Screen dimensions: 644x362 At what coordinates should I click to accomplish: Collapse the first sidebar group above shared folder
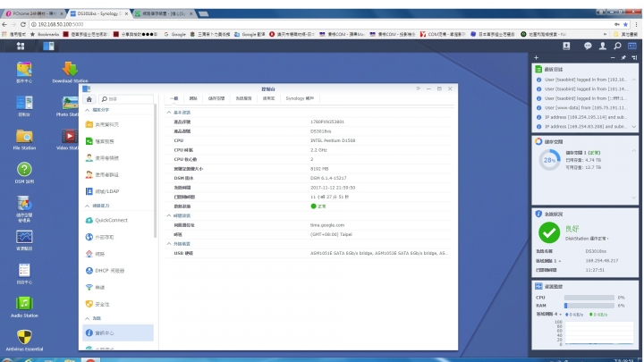pyautogui.click(x=87, y=110)
